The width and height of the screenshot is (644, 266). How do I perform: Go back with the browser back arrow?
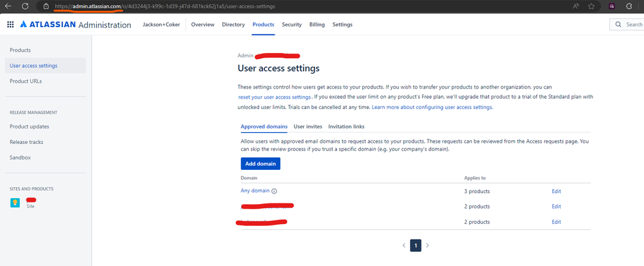point(8,6)
